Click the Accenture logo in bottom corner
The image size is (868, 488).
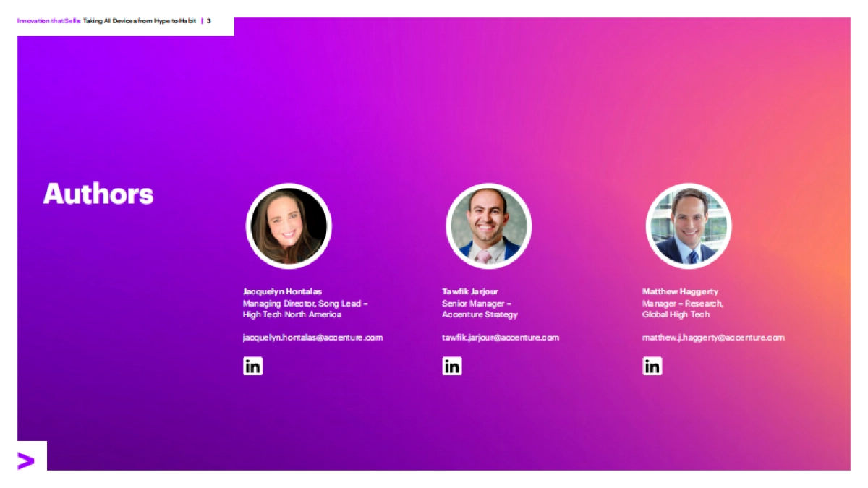pos(26,461)
